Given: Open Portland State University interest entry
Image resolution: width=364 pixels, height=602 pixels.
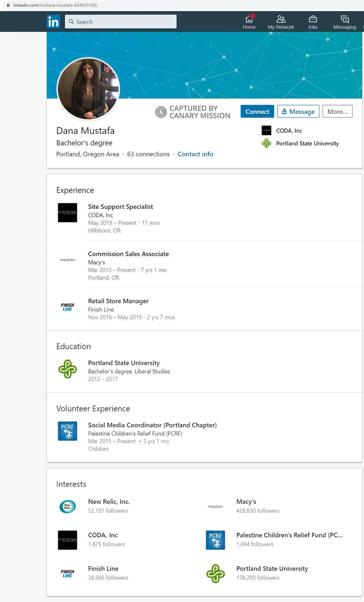Looking at the screenshot, I should (x=272, y=569).
